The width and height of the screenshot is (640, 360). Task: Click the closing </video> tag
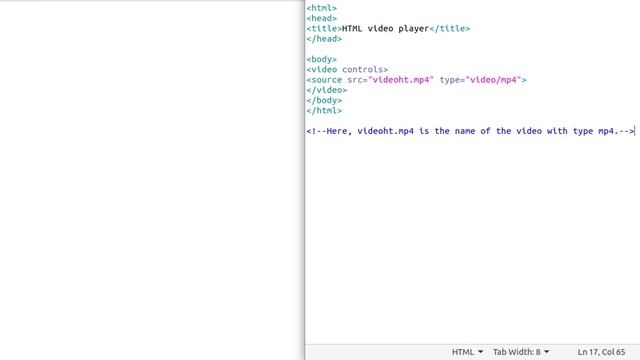(x=327, y=90)
